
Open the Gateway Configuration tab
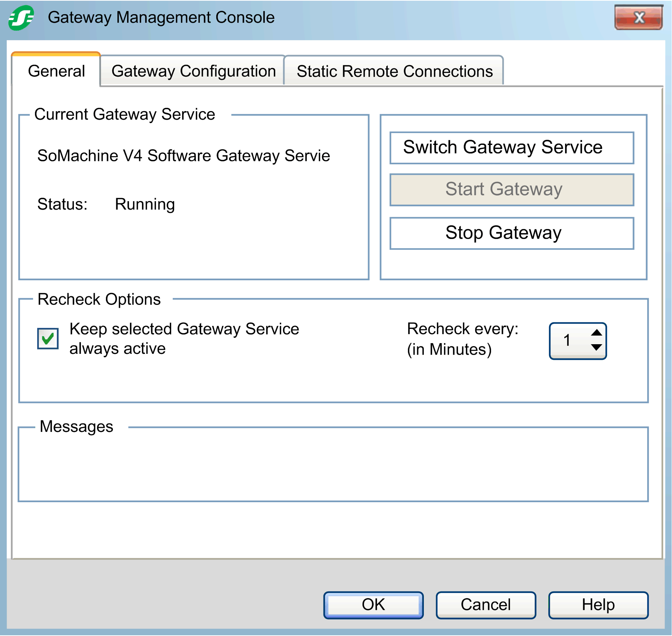(193, 71)
